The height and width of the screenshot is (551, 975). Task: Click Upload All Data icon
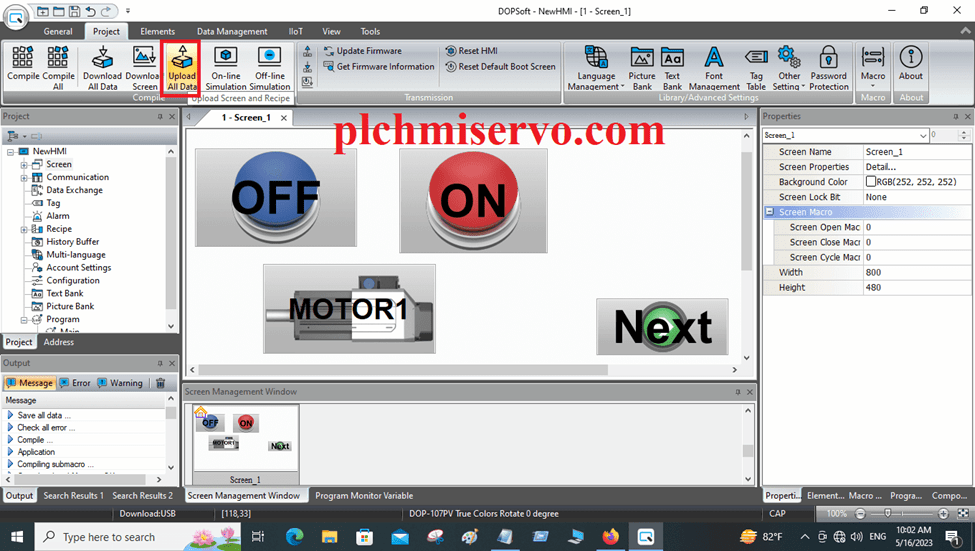click(x=182, y=67)
